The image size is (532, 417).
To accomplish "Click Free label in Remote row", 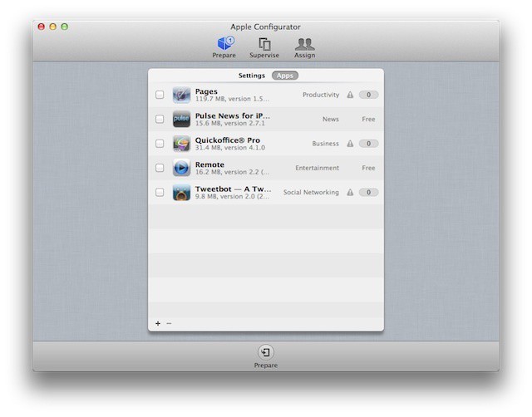I will pos(368,168).
